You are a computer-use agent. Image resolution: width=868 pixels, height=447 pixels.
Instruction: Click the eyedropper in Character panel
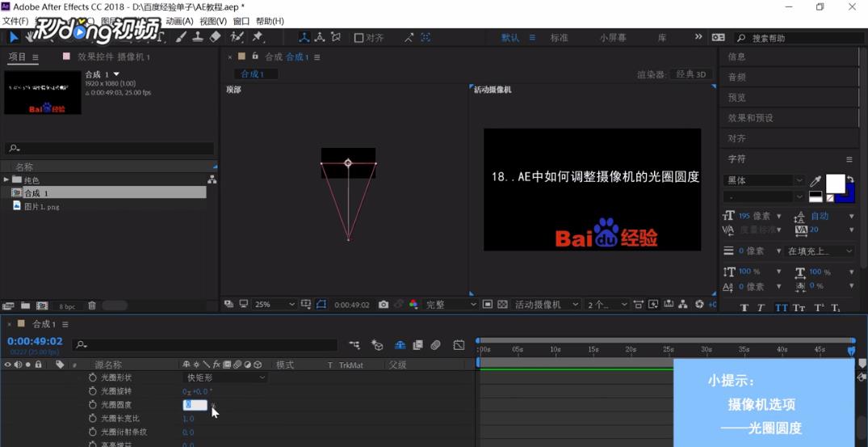tap(816, 181)
